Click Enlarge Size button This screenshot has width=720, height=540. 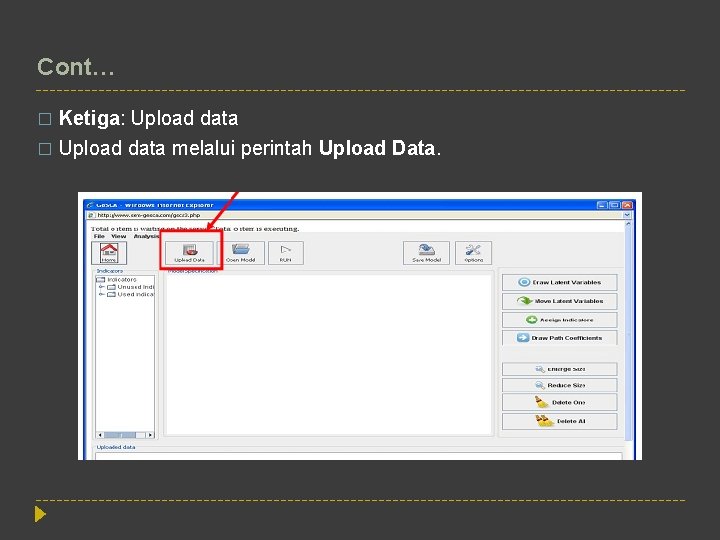point(559,369)
